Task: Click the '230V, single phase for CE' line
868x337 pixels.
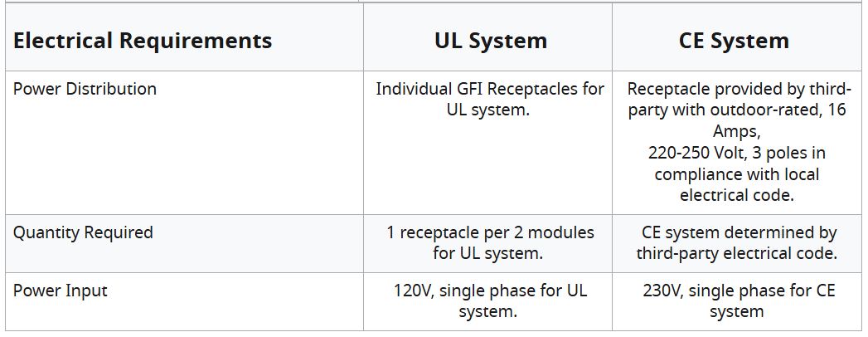Action: (739, 291)
